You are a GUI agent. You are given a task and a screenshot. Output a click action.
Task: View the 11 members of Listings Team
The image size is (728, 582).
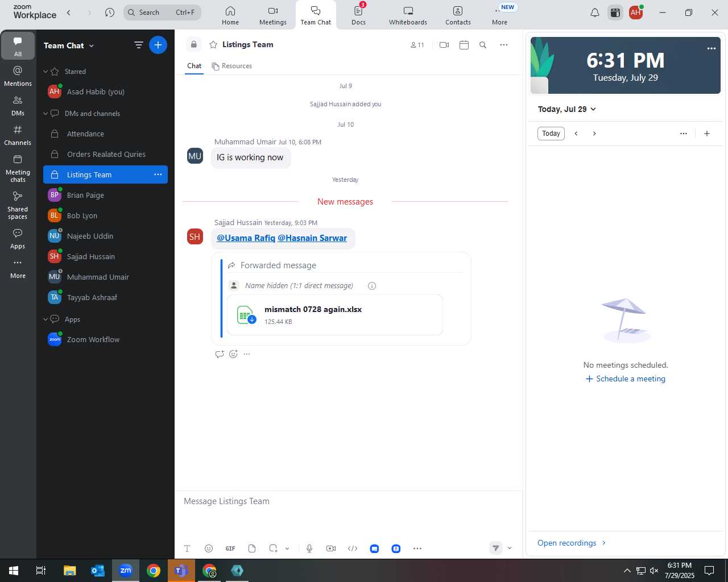coord(417,45)
